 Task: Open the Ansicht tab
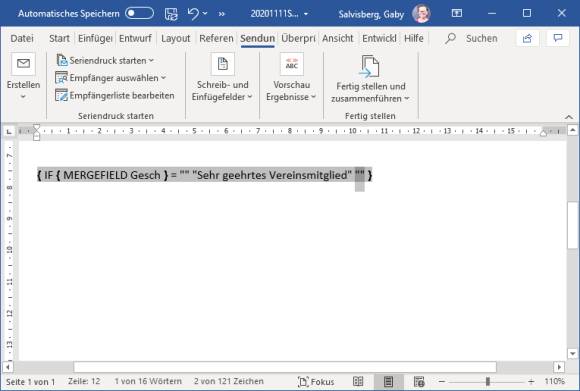(x=337, y=38)
